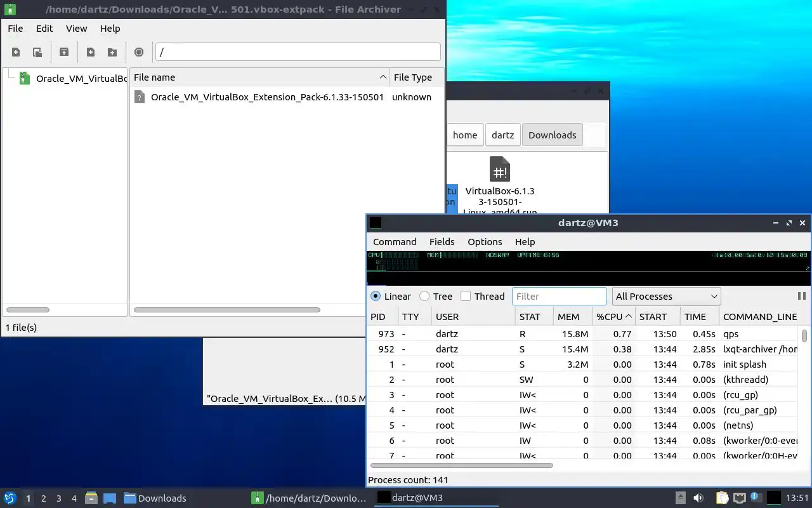Image resolution: width=812 pixels, height=508 pixels.
Task: Click the 13:51 clock in the taskbar
Action: click(797, 498)
